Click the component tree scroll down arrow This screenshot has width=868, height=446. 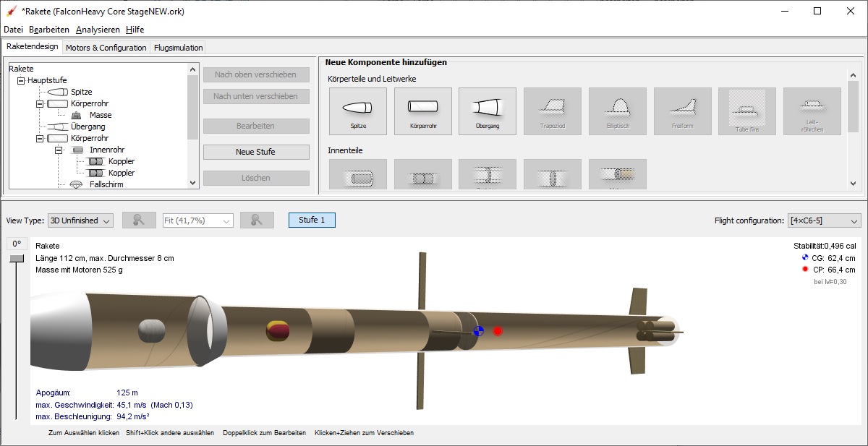192,184
